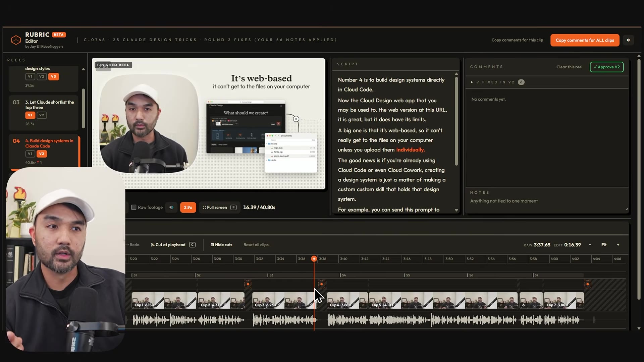Screen dimensions: 644x362
Task: Close the file popup via circled X in preview
Action: tap(296, 119)
